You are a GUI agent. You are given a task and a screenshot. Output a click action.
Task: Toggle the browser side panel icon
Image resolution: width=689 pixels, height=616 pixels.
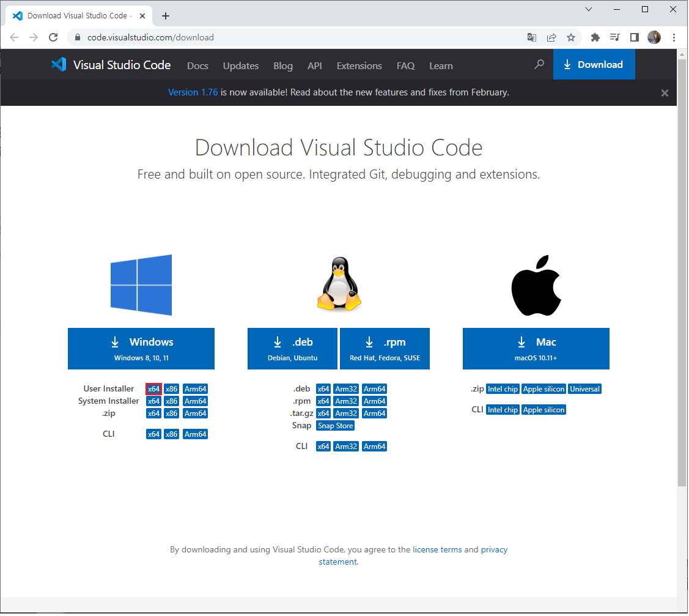point(635,37)
